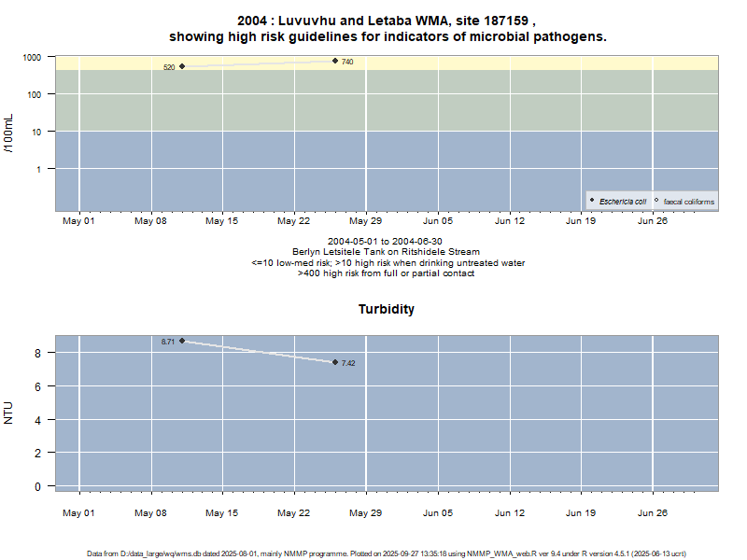Click the 'faecal coliforms' legend text
The image size is (747, 560).
tap(689, 201)
